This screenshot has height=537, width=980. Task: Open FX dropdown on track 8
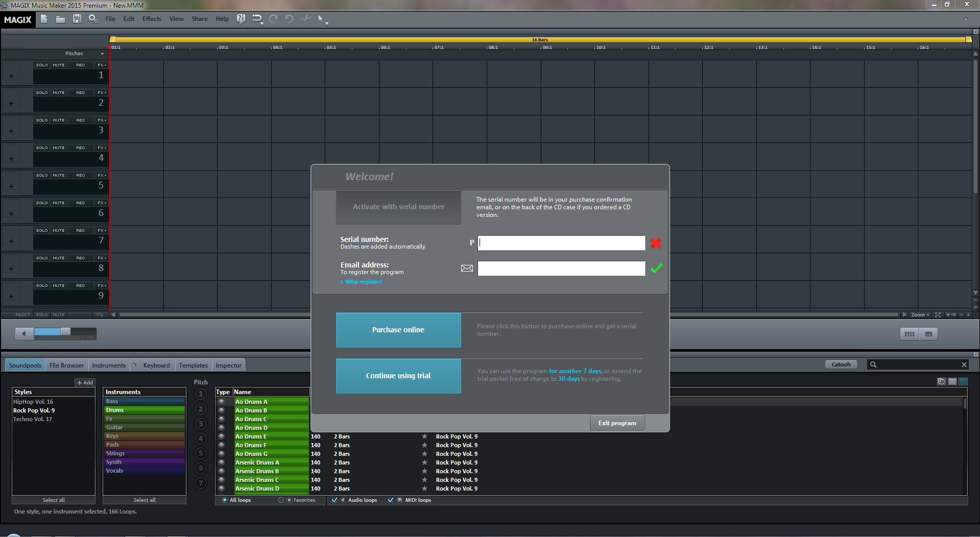[102, 258]
